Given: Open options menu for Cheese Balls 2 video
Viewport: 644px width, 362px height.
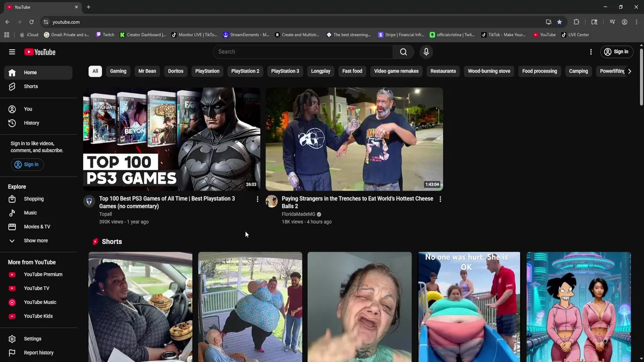Looking at the screenshot, I should click(440, 200).
